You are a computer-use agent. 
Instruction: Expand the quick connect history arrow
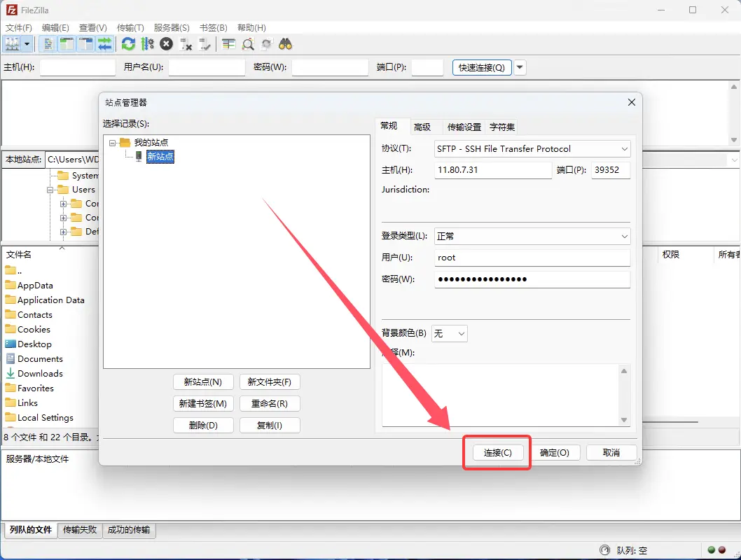point(520,68)
